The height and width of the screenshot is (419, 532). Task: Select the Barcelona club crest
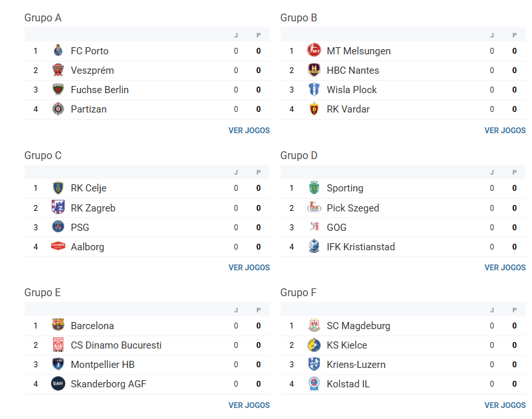click(58, 325)
